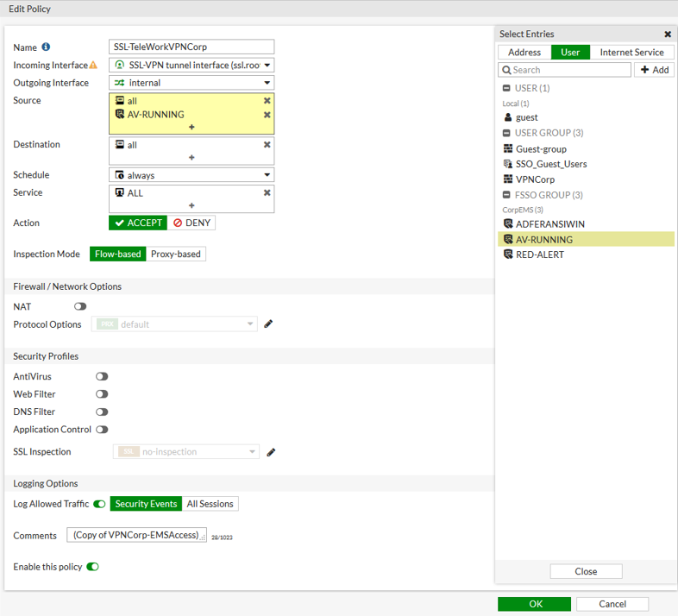
Task: Edit SSL Inspection profile with pencil icon
Action: tap(271, 452)
